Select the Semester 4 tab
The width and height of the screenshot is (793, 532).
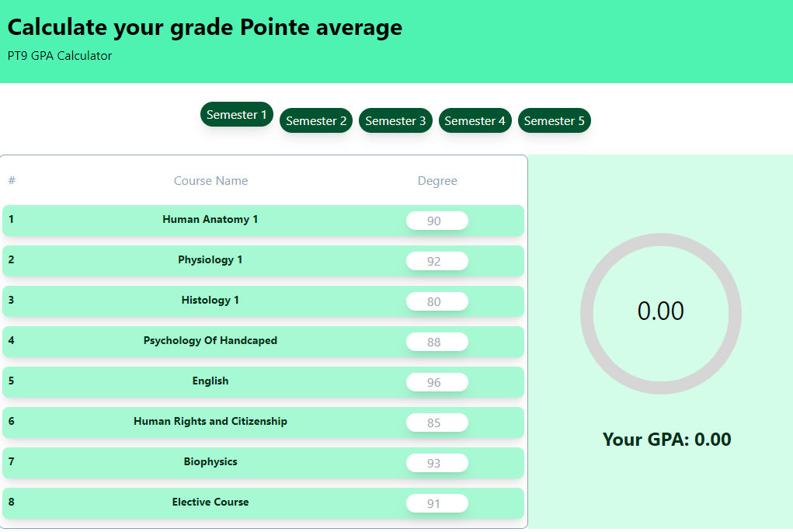pos(475,120)
